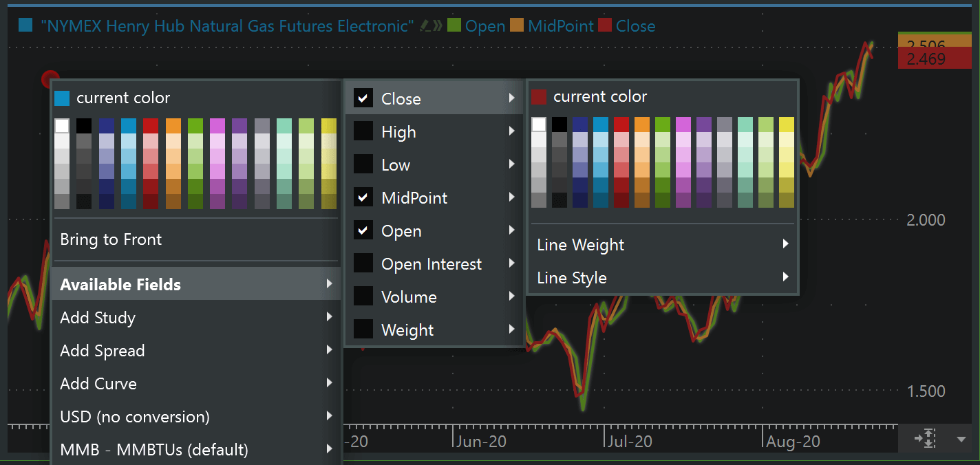Viewport: 980px width, 465px height.
Task: Click the red Close legend square
Action: pos(605,26)
